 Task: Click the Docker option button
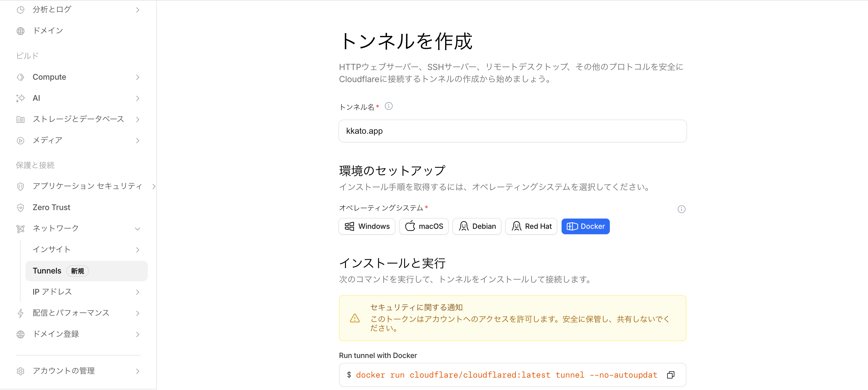click(x=585, y=226)
